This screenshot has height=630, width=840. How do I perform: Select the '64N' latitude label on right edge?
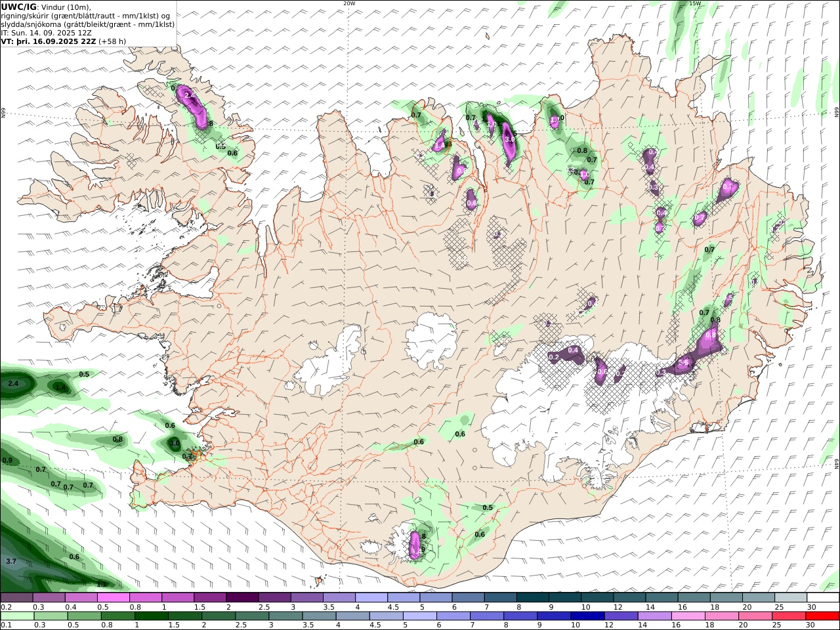click(837, 463)
